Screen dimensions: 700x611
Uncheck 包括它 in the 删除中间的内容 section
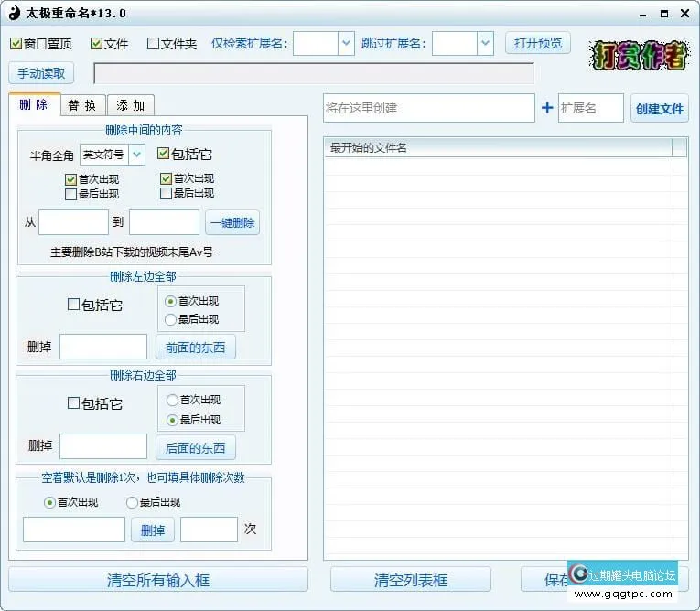(x=164, y=155)
